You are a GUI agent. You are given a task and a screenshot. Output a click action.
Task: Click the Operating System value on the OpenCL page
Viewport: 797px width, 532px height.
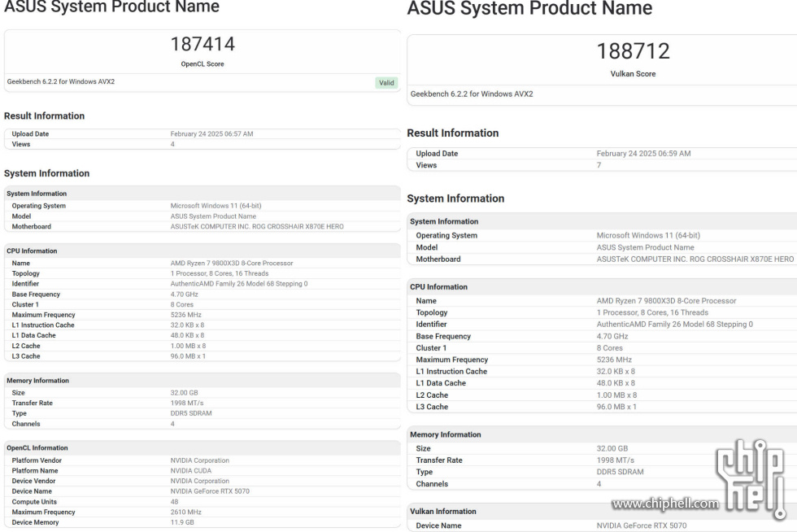tap(216, 206)
